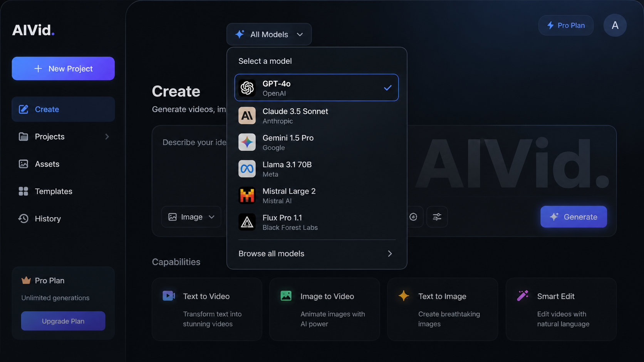Image resolution: width=644 pixels, height=362 pixels.
Task: Click the Assets image icon in sidebar
Action: tap(23, 164)
